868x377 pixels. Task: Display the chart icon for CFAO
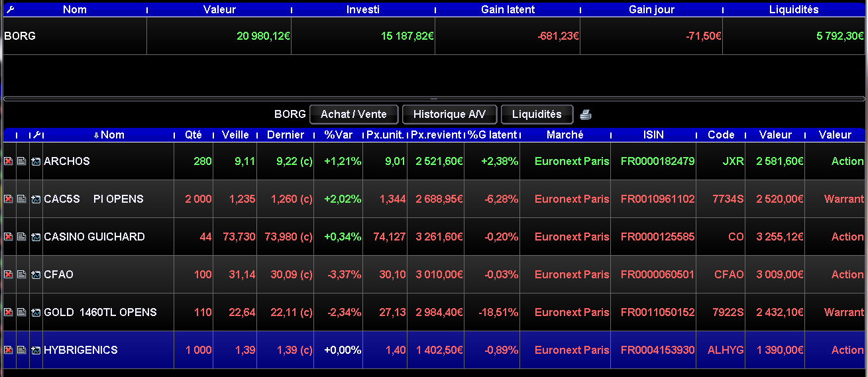click(36, 274)
